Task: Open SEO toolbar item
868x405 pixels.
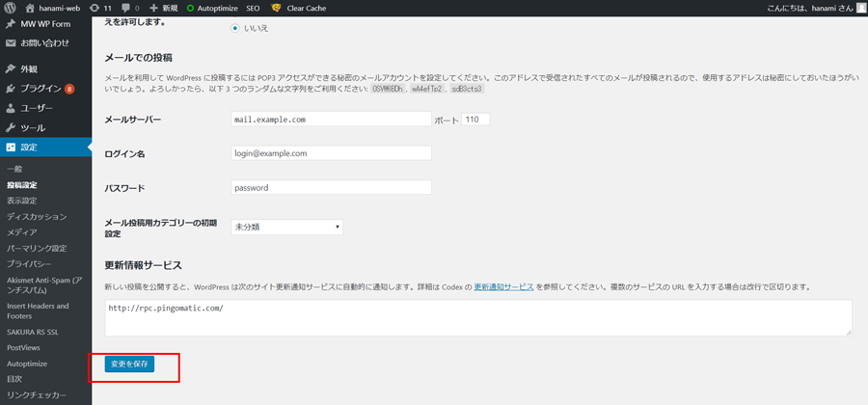Action: [253, 9]
